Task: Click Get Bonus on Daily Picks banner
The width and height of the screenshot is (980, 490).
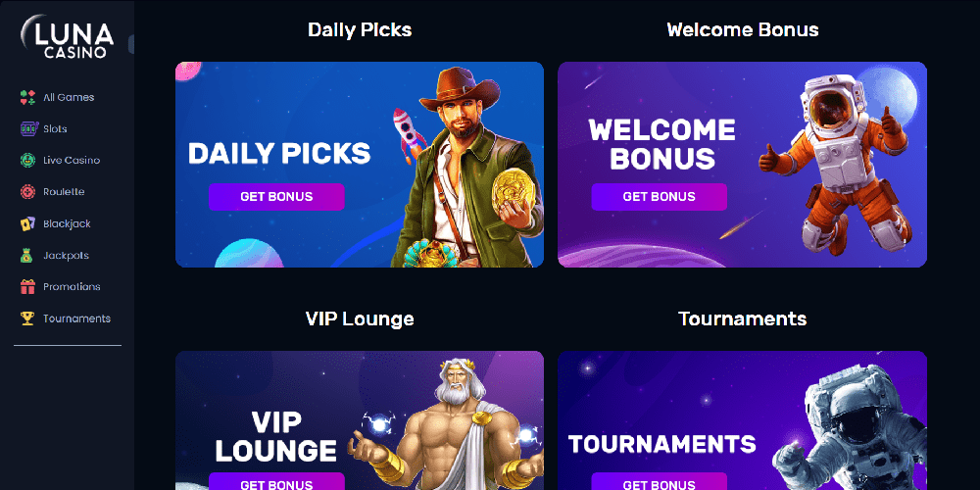Action: click(276, 197)
